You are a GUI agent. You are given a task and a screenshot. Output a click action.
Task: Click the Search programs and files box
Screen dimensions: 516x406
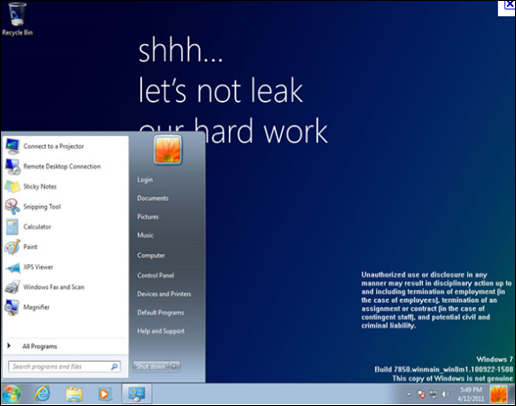click(64, 367)
